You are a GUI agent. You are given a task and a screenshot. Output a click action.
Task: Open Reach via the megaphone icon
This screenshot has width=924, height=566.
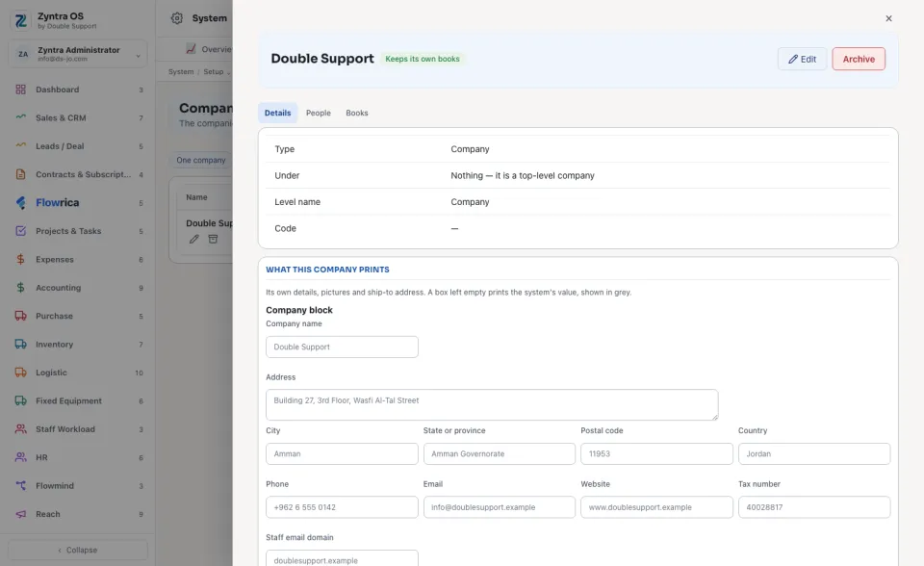coord(20,513)
